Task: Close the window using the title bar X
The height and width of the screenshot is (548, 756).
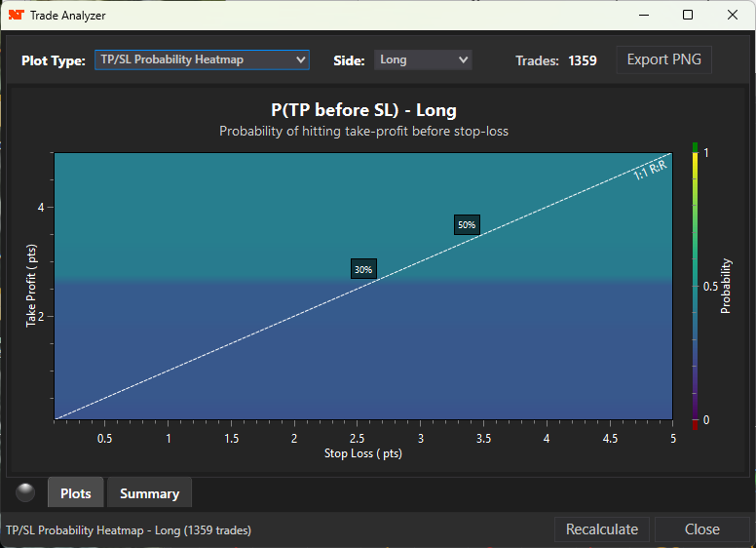Action: [733, 16]
